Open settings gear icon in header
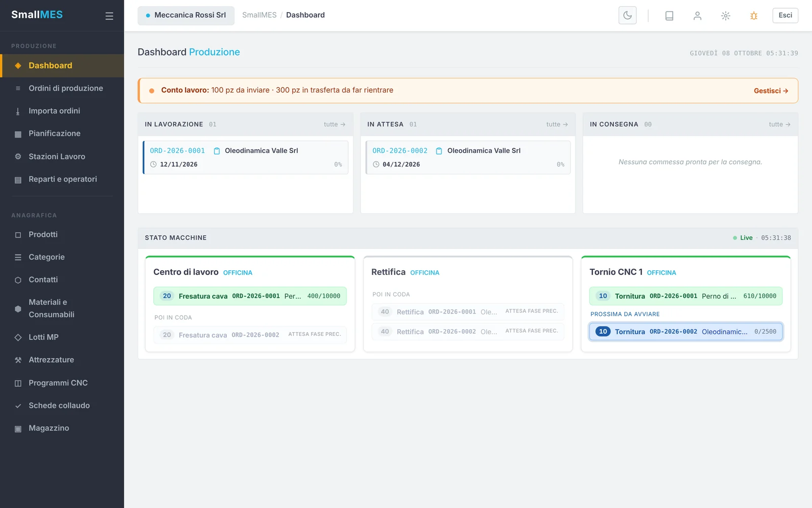This screenshot has height=508, width=812. tap(726, 16)
